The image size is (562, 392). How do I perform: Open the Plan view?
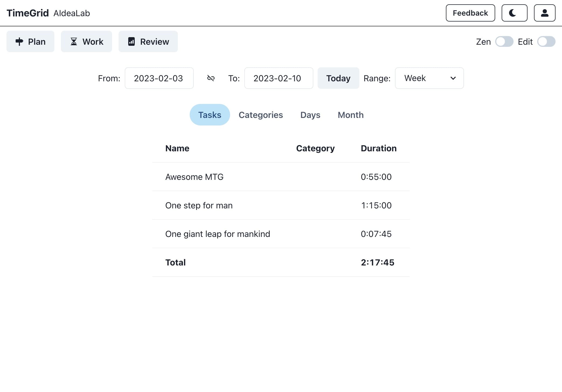(30, 41)
